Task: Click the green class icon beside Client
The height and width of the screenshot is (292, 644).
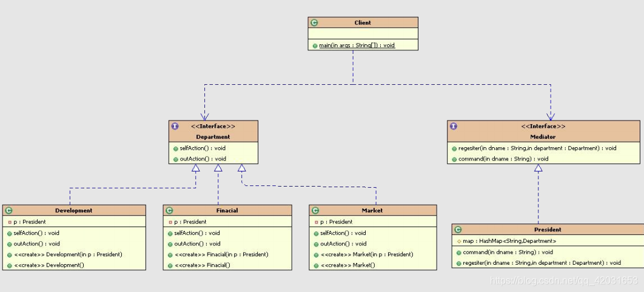Action: [314, 23]
